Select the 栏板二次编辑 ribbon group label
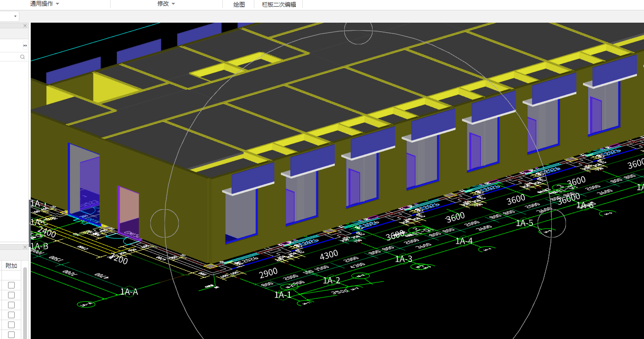Image resolution: width=644 pixels, height=339 pixels. point(279,4)
